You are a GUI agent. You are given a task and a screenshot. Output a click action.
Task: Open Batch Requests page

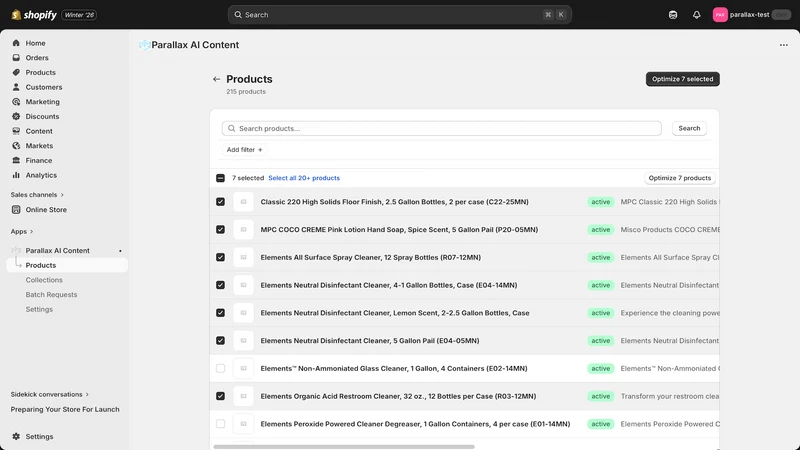tap(51, 295)
